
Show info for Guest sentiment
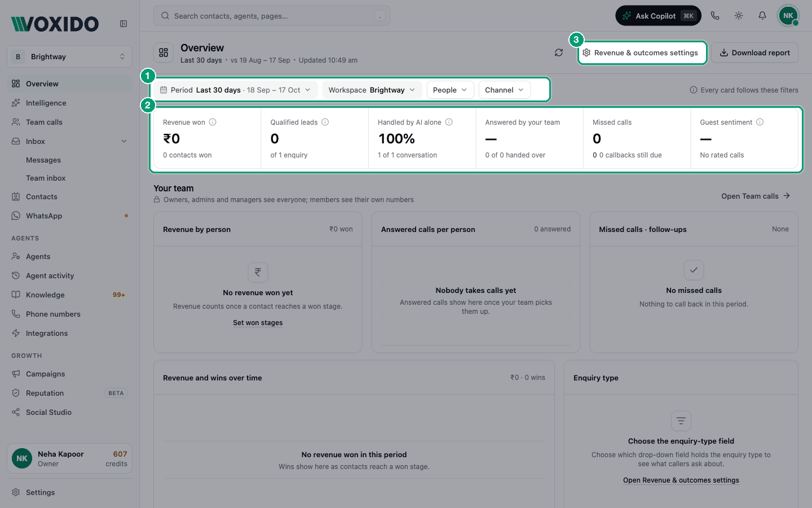coord(760,122)
